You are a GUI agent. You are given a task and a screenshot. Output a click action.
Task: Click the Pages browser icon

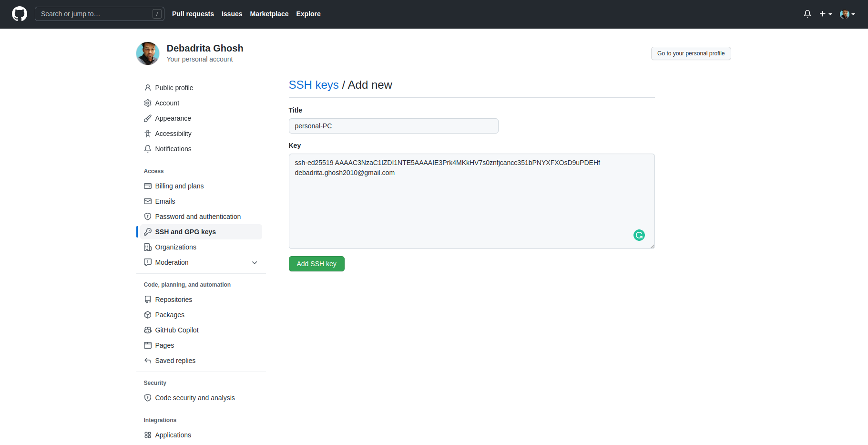point(148,345)
